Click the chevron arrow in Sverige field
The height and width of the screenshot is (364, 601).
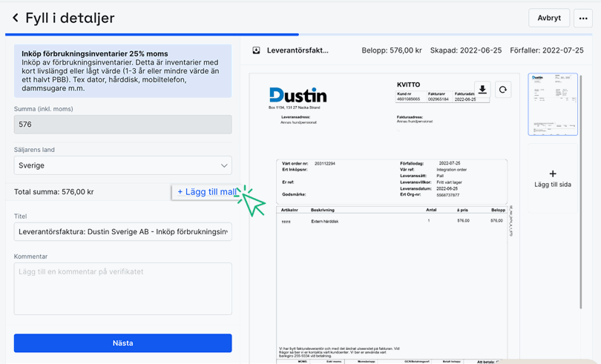coord(224,165)
